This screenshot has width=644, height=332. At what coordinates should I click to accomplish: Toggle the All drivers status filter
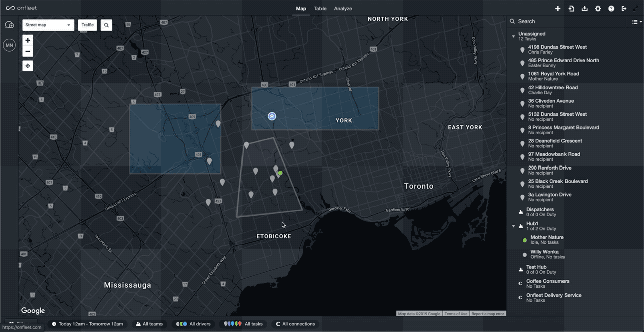point(194,324)
